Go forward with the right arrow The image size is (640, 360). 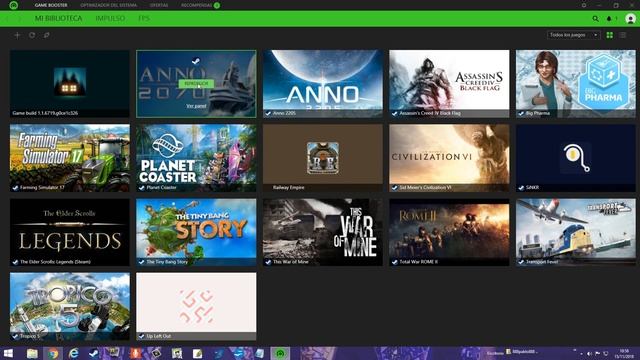coord(19,19)
